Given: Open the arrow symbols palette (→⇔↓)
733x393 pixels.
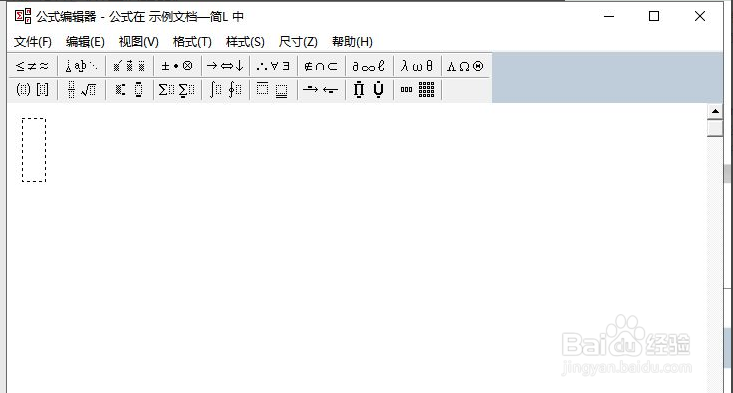Looking at the screenshot, I should pyautogui.click(x=225, y=66).
